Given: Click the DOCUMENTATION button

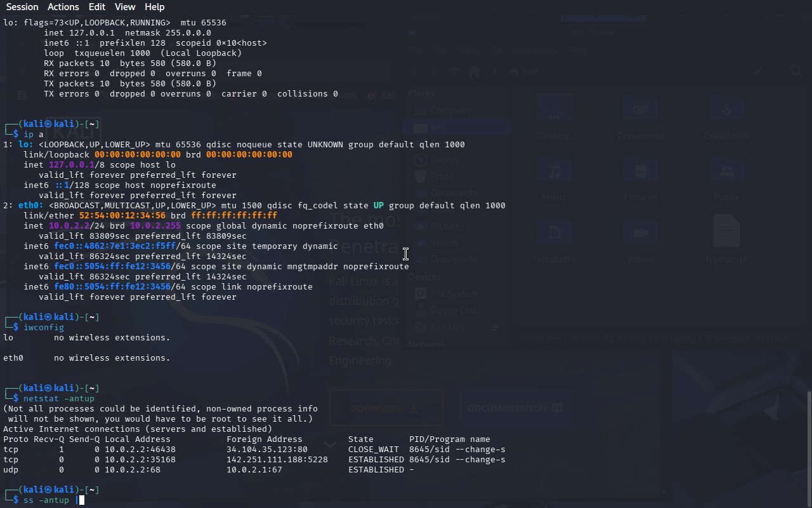Looking at the screenshot, I should coord(515,408).
